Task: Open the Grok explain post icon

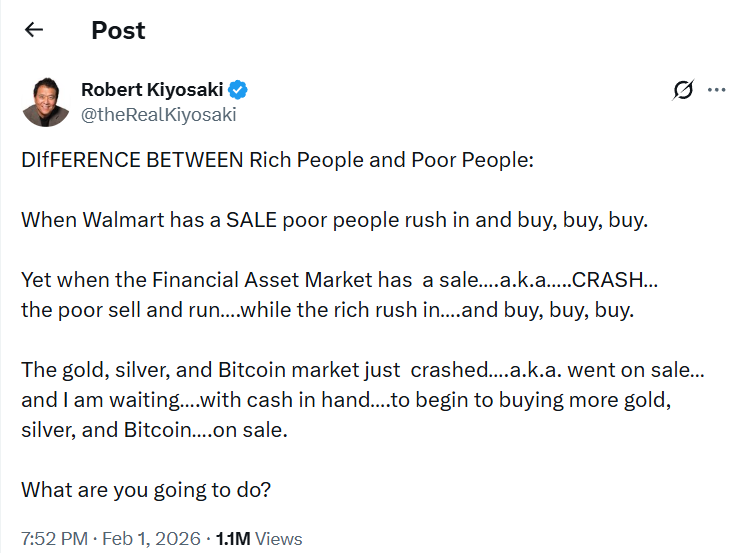Action: (683, 90)
